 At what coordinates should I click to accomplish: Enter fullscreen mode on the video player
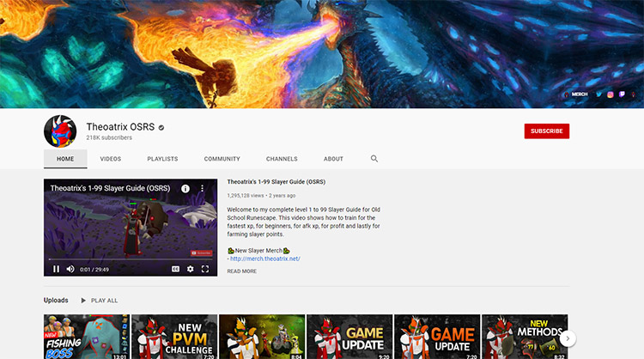coord(205,269)
